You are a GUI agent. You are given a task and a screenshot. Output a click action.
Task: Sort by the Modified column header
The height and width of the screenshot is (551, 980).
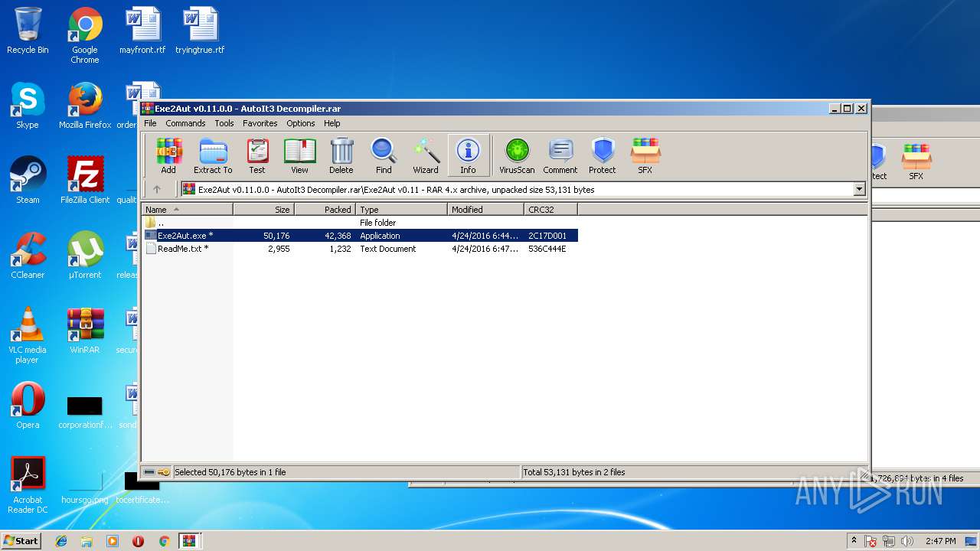pyautogui.click(x=486, y=209)
